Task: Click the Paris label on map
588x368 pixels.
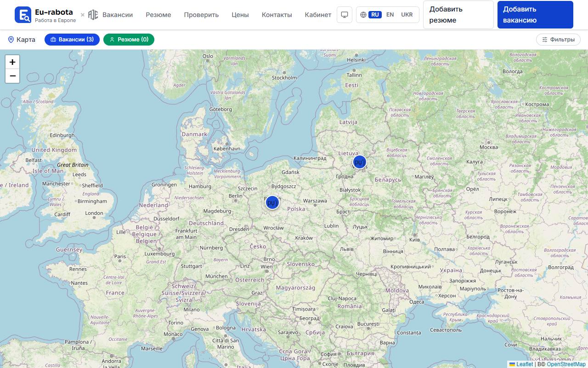Action: [x=120, y=257]
